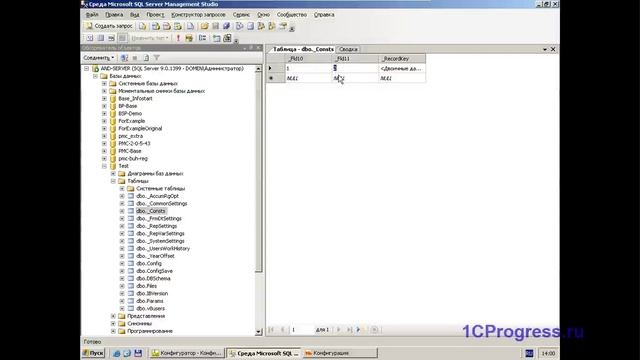The width and height of the screenshot is (640, 360).
Task: Open the Вид menu
Action: (x=135, y=15)
